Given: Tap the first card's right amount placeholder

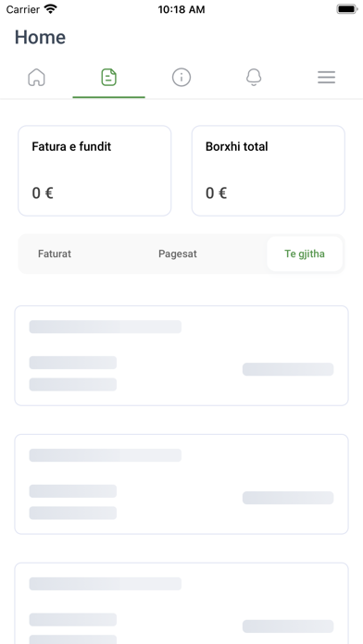Looking at the screenshot, I should pos(288,369).
